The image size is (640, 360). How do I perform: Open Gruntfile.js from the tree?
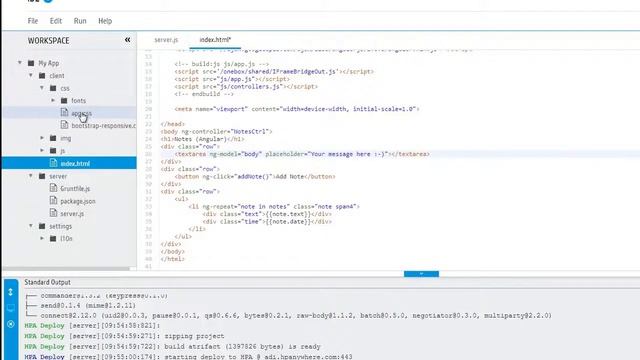pos(75,189)
